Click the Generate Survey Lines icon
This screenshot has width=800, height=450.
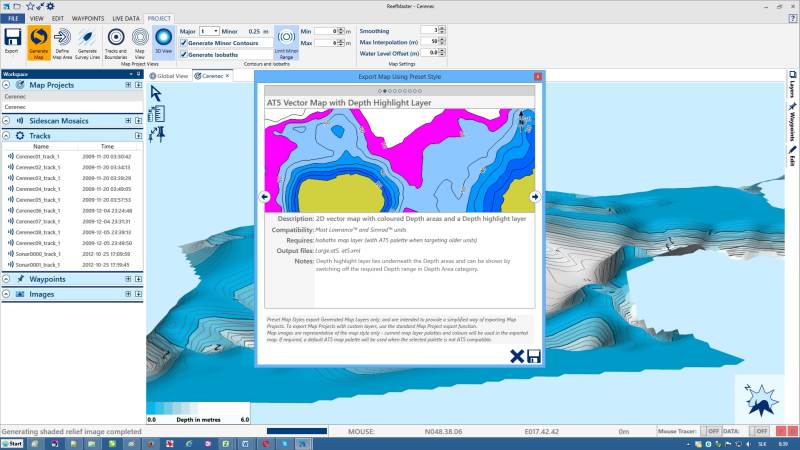(x=87, y=40)
